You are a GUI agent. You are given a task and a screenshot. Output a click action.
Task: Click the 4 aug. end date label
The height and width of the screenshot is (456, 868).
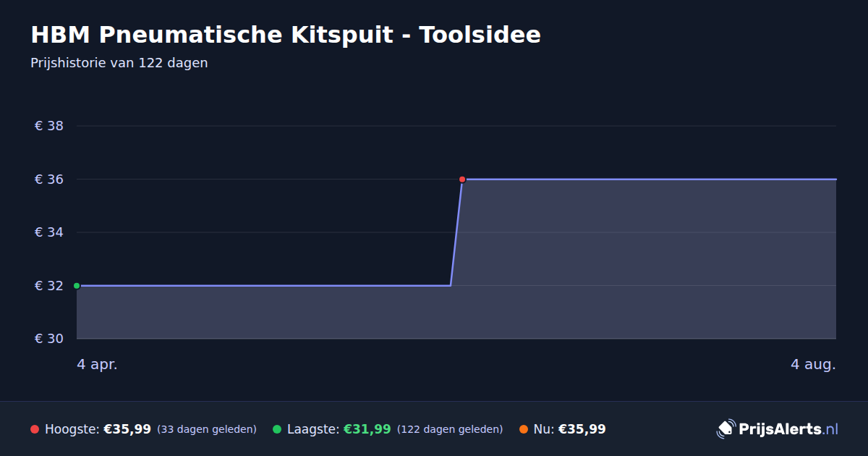click(813, 364)
